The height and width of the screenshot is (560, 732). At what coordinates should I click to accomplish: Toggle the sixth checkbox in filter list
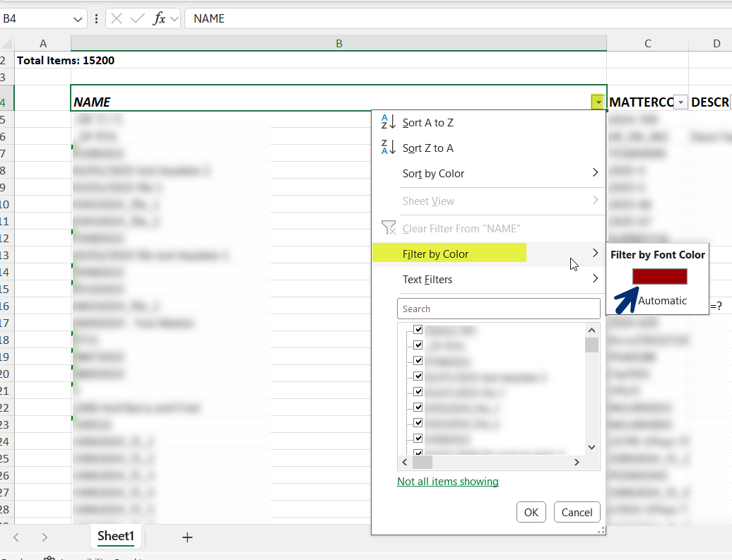click(418, 407)
